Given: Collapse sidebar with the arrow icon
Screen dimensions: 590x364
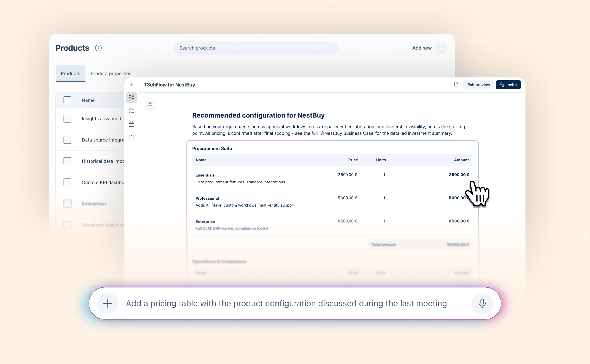Looking at the screenshot, I should click(x=132, y=85).
